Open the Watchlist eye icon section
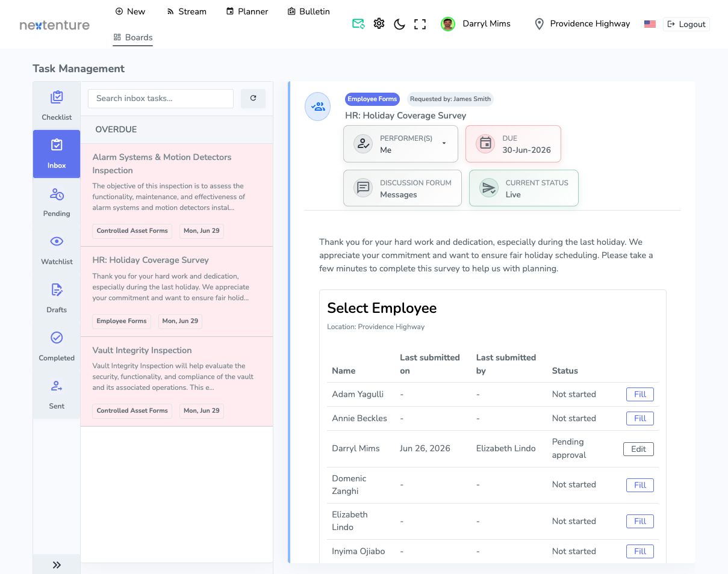 pyautogui.click(x=57, y=241)
